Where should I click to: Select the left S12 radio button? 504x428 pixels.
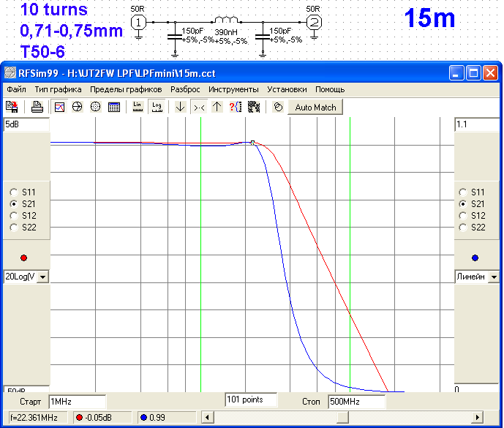14,216
